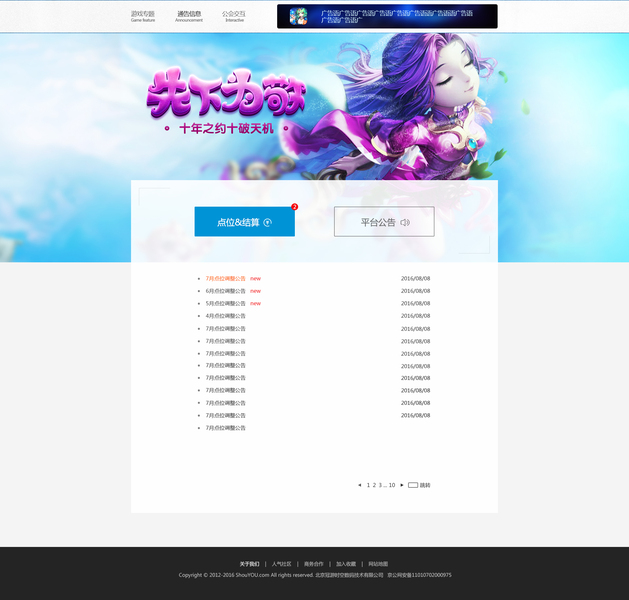
Task: Open the 6月点位调整公告 announcement
Action: pos(225,291)
